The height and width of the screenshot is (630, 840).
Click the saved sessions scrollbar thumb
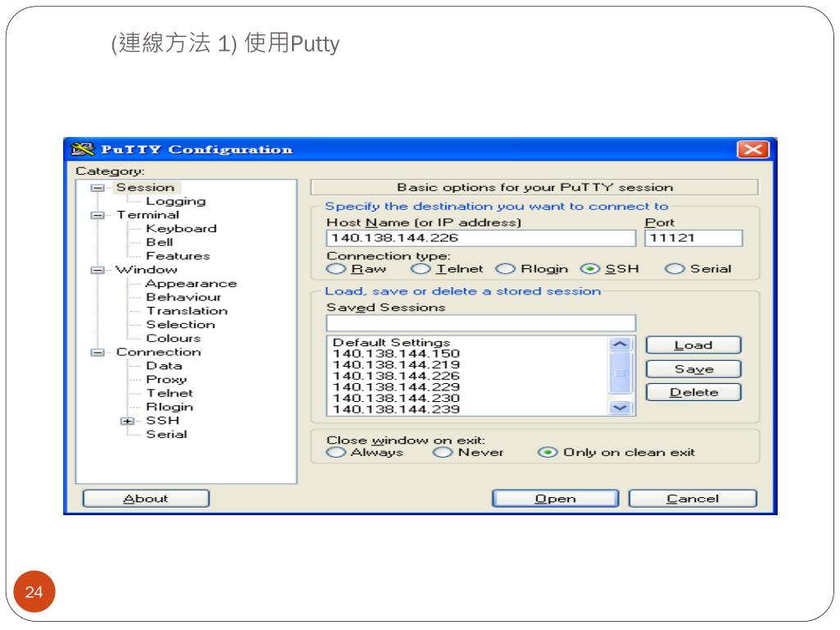point(620,373)
